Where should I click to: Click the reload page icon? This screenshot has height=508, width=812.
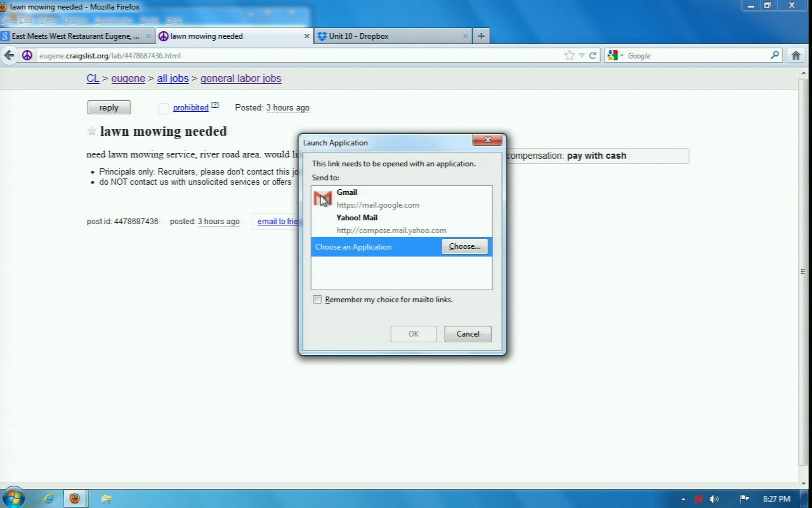coord(593,56)
